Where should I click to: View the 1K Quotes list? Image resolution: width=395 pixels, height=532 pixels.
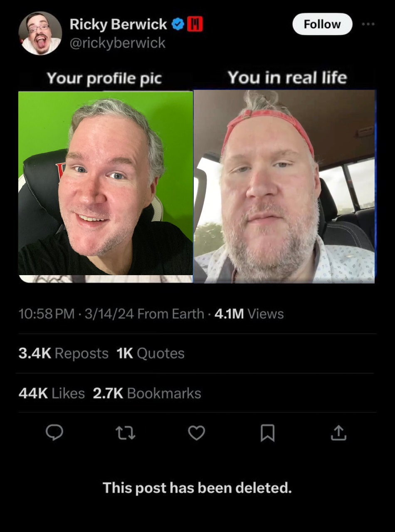coord(151,353)
